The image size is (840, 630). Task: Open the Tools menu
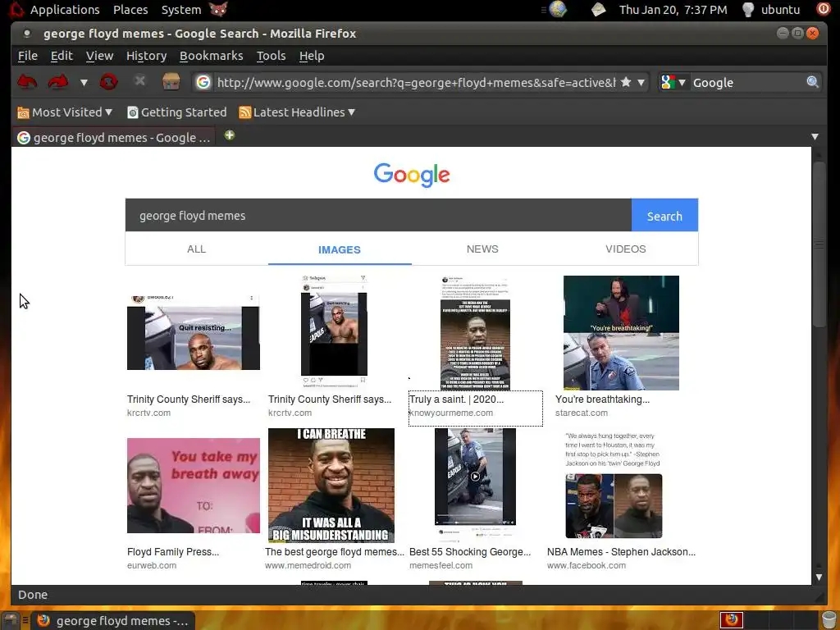click(271, 56)
